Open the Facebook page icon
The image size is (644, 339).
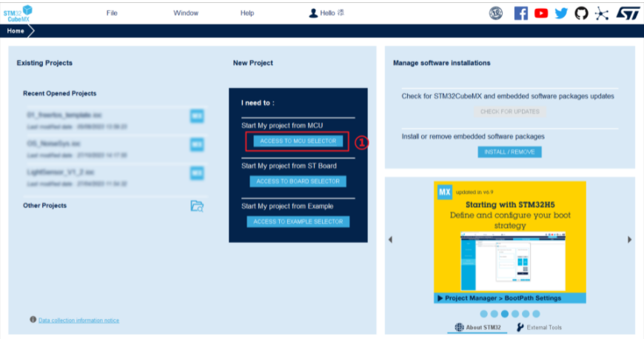[521, 13]
